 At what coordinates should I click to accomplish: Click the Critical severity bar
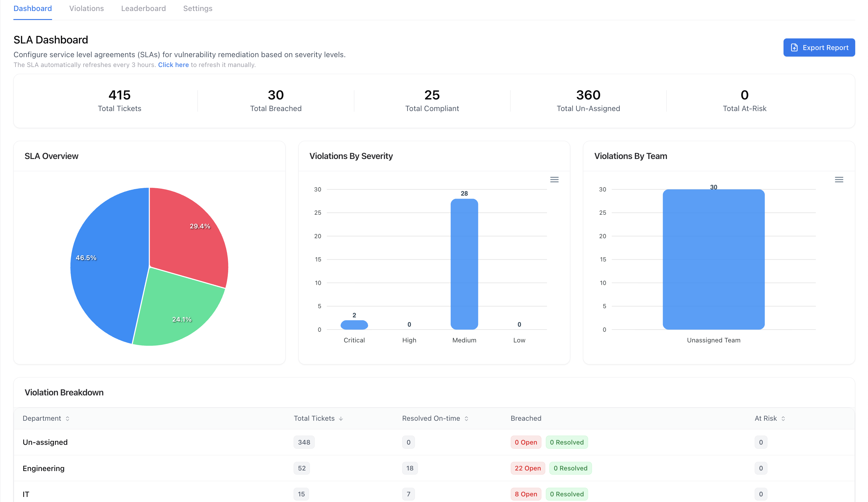click(x=354, y=325)
